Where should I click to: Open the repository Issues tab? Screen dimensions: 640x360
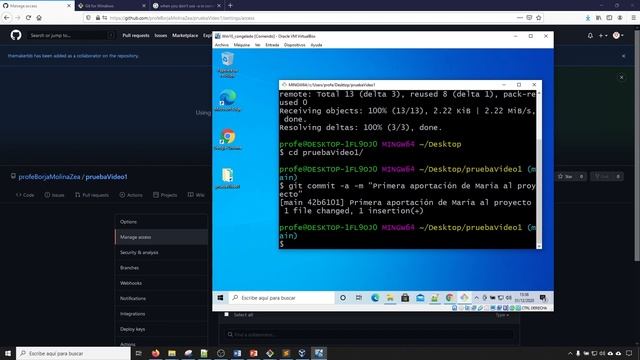coord(54,195)
